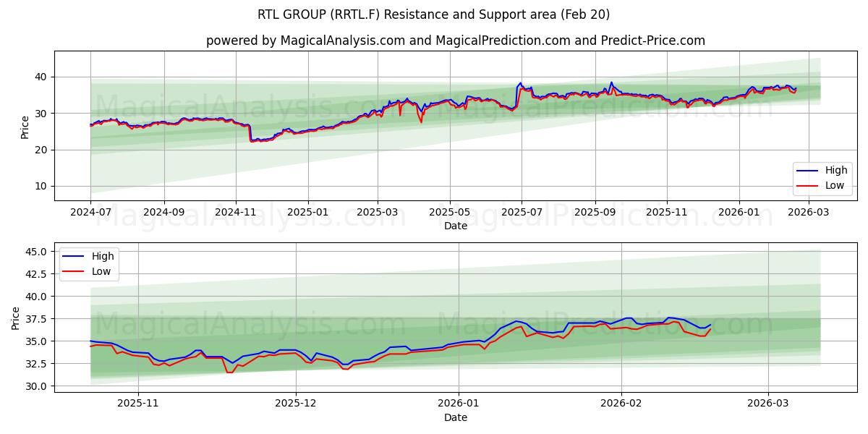The image size is (868, 434).
Task: Click the 'Date' axis label below bottom chart
Action: (x=456, y=417)
